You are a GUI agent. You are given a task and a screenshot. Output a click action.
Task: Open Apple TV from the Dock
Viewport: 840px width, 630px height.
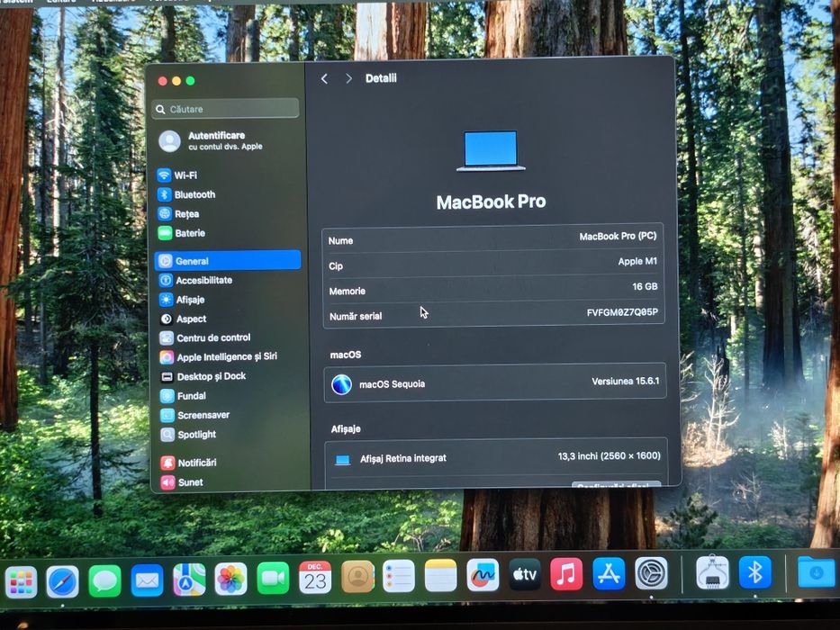point(525,575)
